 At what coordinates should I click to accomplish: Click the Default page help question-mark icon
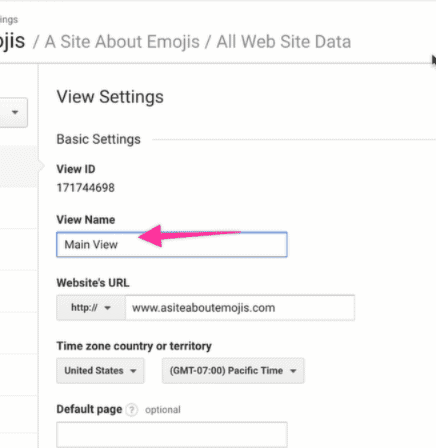tap(132, 410)
